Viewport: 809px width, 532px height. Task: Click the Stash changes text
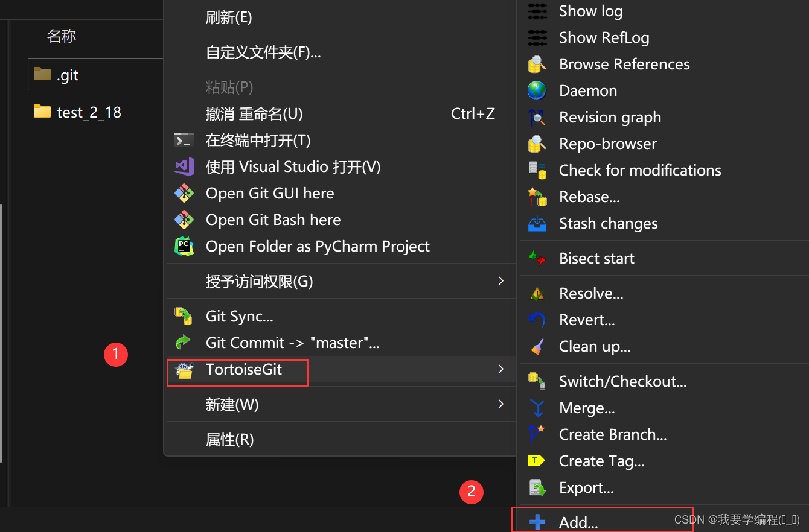(609, 223)
